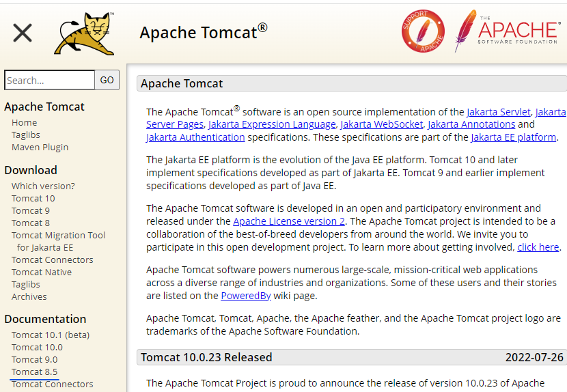Open the Which version? download link
567x392 pixels.
coord(43,186)
